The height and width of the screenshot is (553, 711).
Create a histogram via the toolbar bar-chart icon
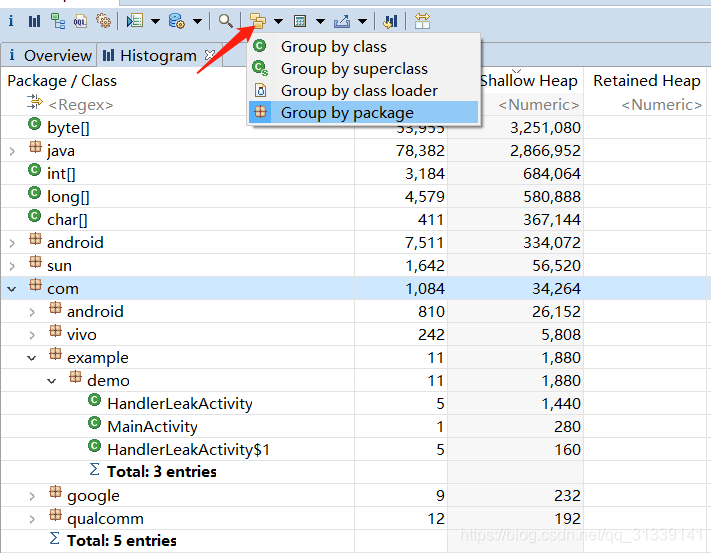pyautogui.click(x=34, y=21)
